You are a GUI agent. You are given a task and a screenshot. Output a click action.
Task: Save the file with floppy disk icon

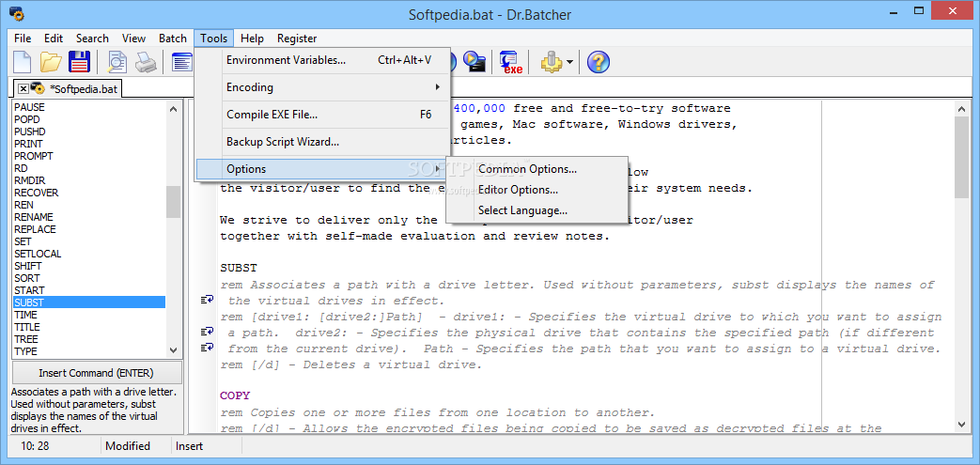[79, 61]
